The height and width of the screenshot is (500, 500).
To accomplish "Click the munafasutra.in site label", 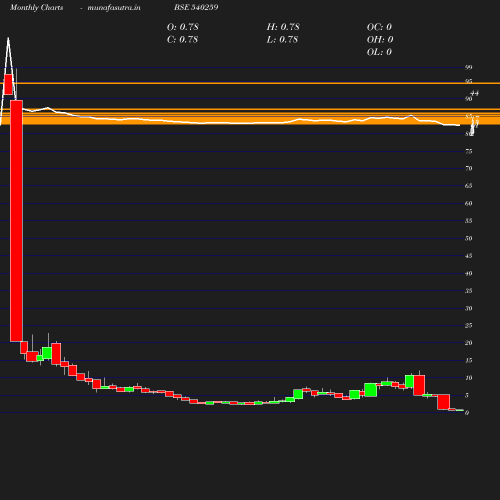I will tap(114, 8).
